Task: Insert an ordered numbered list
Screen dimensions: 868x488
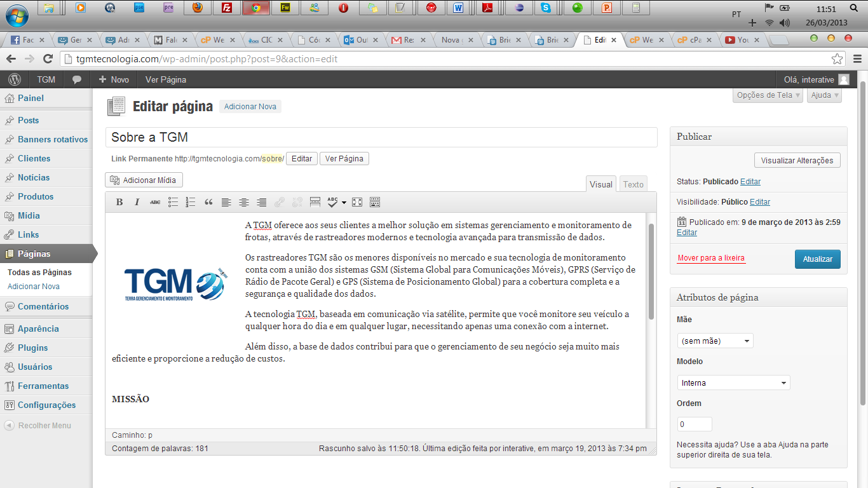Action: pos(191,202)
